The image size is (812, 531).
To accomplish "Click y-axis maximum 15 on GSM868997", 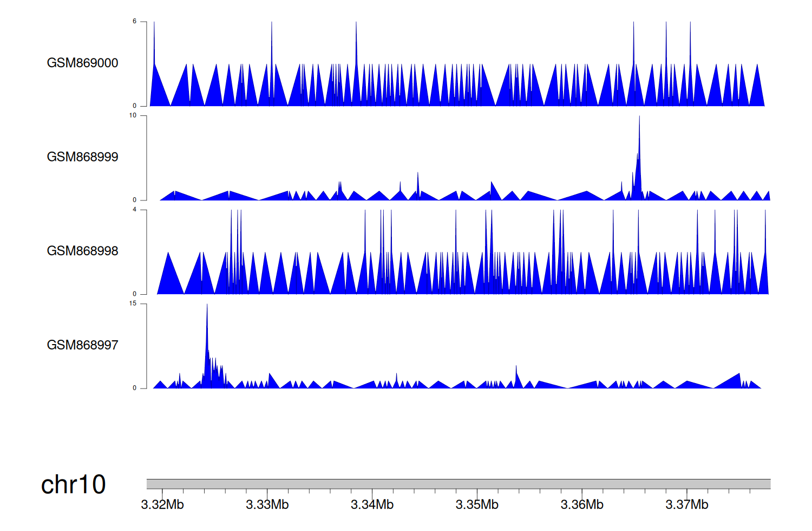I will [x=133, y=303].
